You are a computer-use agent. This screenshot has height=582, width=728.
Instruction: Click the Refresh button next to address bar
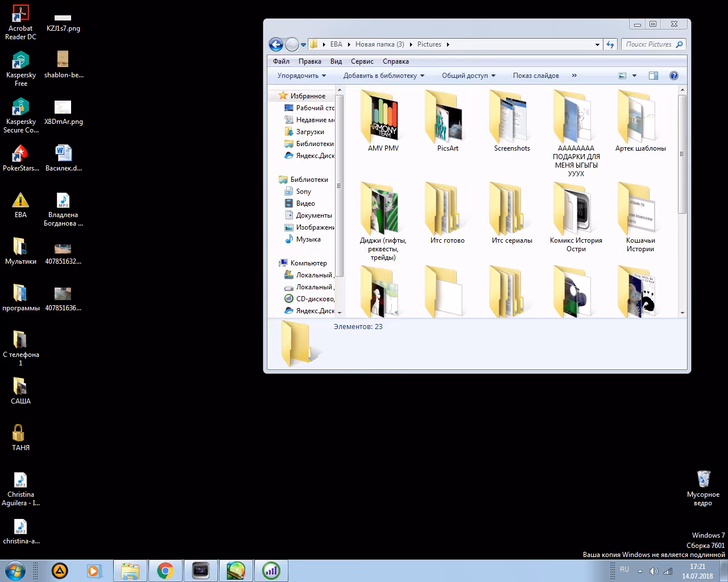[x=610, y=44]
